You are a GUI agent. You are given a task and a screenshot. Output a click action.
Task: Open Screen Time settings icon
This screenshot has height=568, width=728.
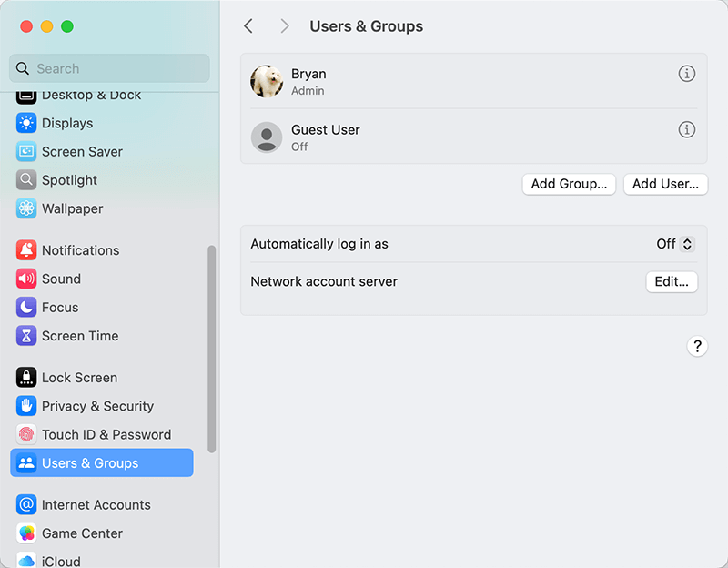pos(26,336)
